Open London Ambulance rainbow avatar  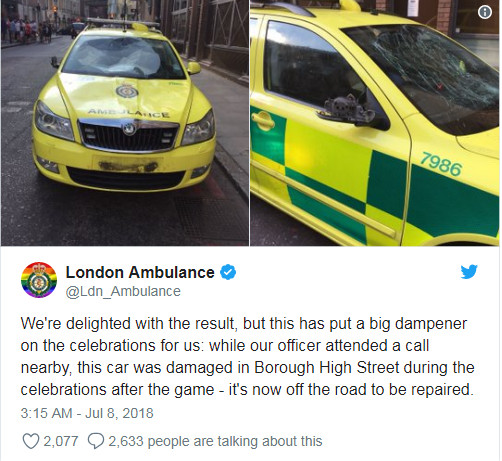tap(39, 280)
